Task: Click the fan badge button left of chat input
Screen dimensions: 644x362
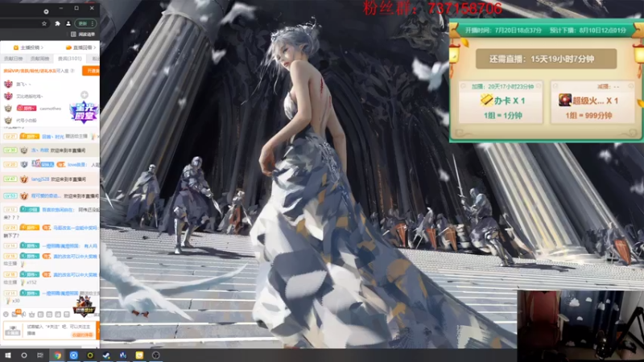Action: [13, 330]
